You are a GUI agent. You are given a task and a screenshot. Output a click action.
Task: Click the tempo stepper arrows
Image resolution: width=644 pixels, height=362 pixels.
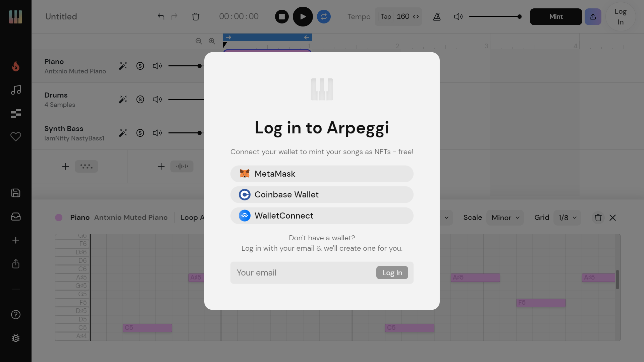pyautogui.click(x=416, y=16)
